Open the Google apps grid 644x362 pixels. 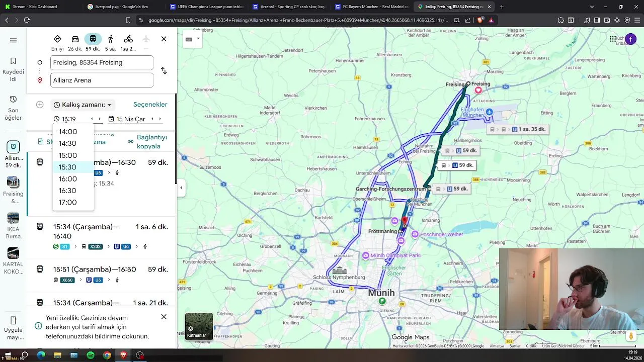tap(613, 39)
